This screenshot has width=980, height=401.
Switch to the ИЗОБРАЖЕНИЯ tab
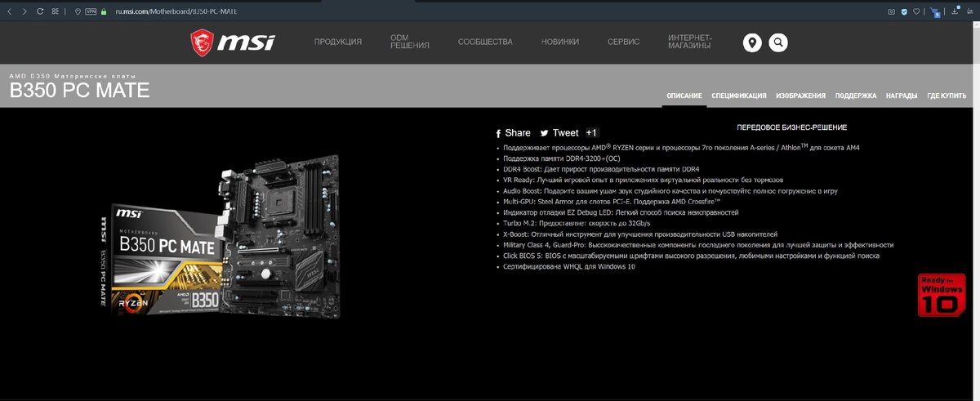pos(800,96)
